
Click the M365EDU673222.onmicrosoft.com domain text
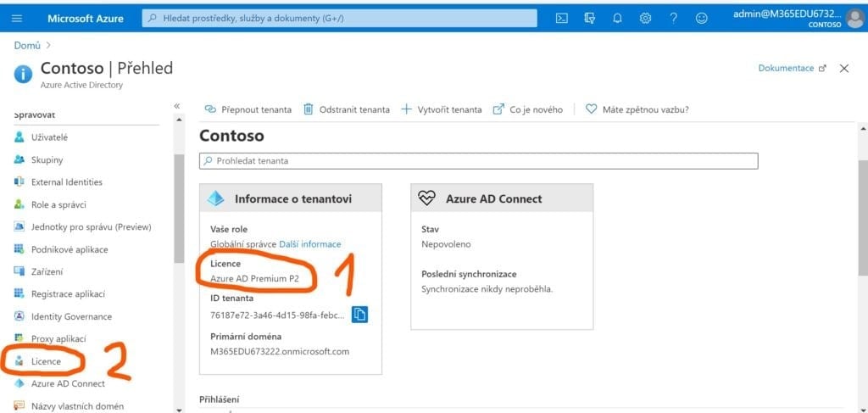(280, 351)
